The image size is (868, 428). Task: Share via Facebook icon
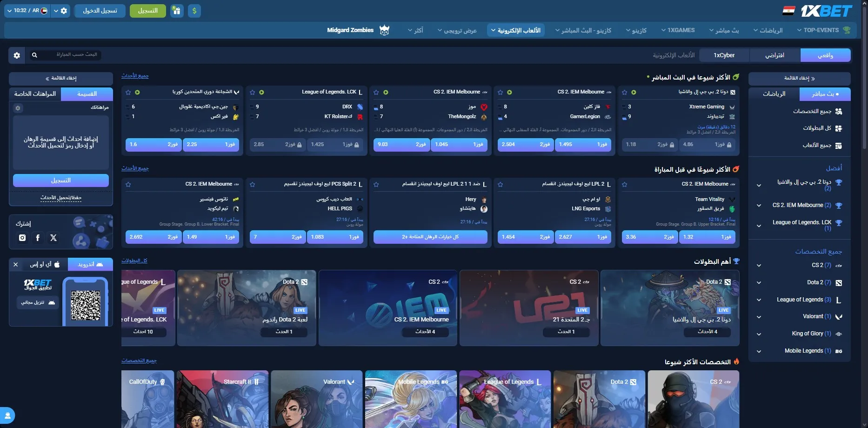[x=38, y=238]
